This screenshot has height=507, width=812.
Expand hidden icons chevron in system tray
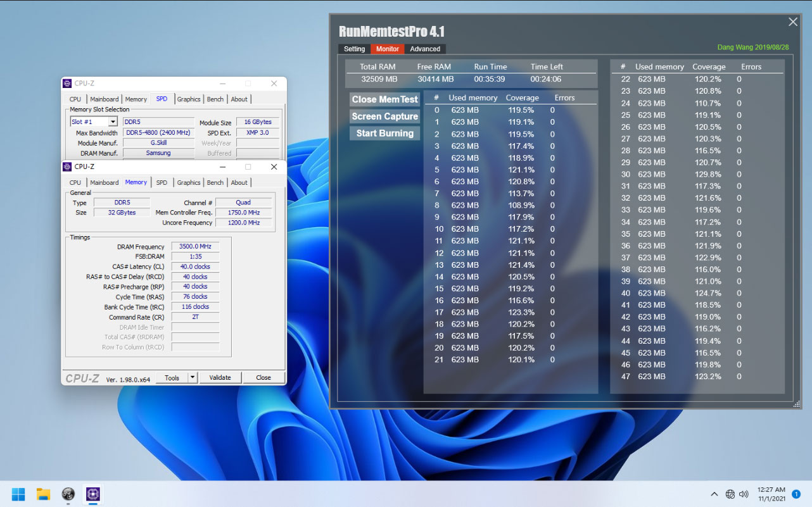click(x=714, y=494)
